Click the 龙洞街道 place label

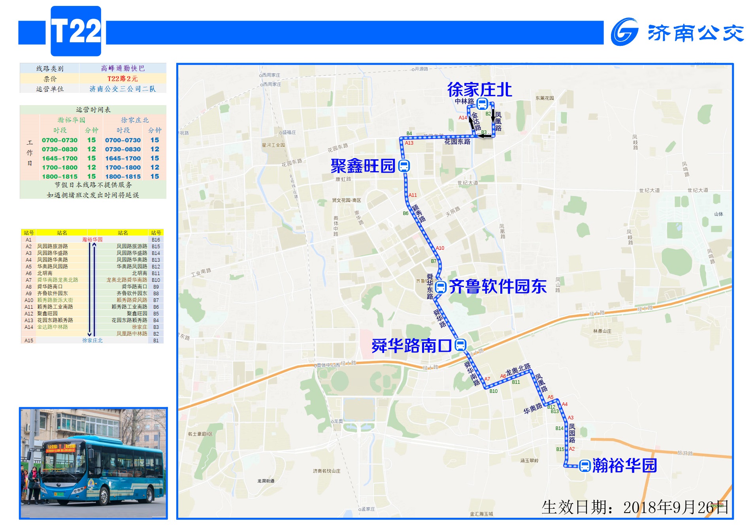[266, 481]
